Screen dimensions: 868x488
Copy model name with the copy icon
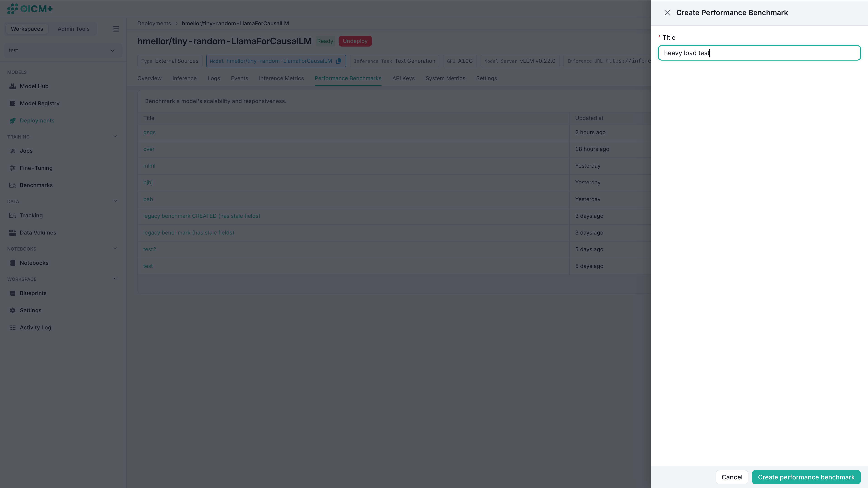click(339, 61)
